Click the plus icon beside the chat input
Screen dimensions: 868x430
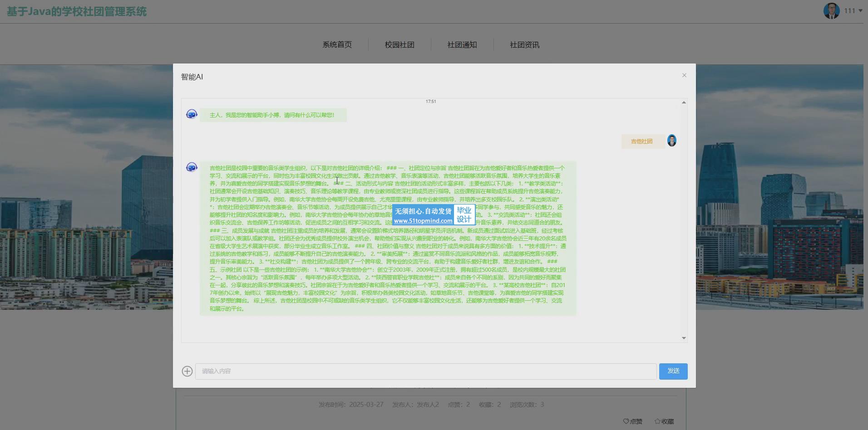coord(187,371)
